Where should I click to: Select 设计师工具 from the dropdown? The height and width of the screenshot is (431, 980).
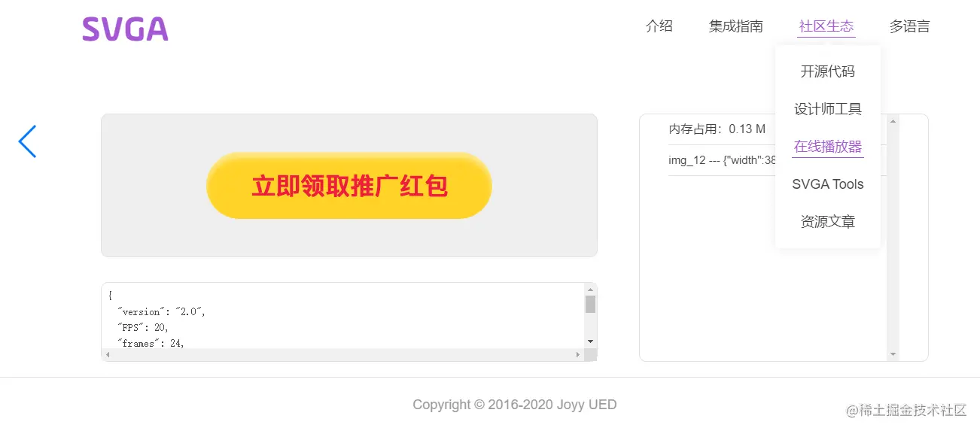coord(827,109)
